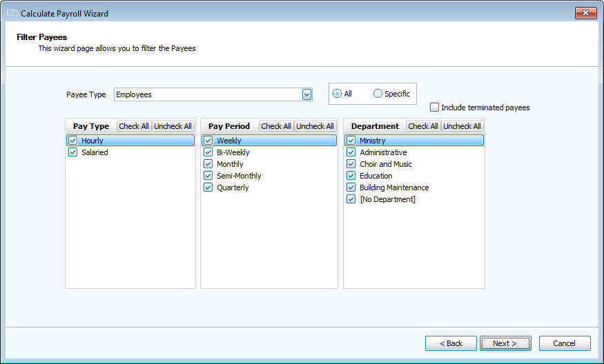Enable Include terminated payees checkbox
Viewport: 604px width, 364px height.
click(x=434, y=108)
